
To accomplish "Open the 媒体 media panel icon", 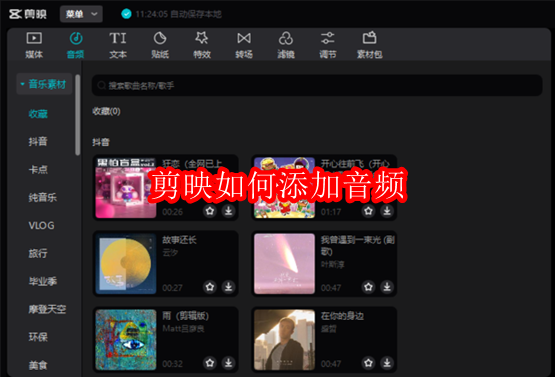I will (x=34, y=38).
